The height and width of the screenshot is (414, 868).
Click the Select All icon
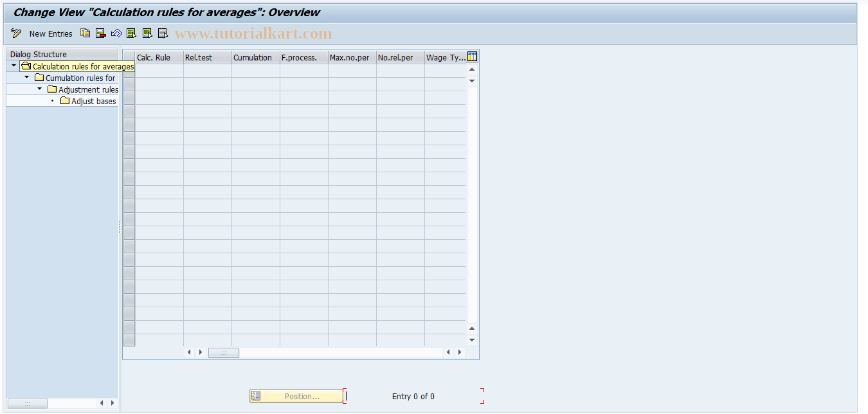coord(132,33)
